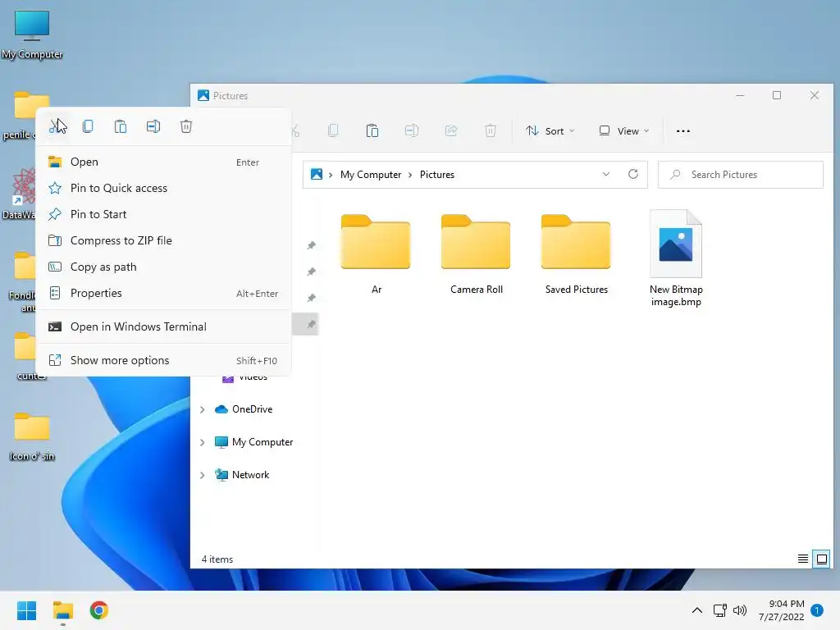Open Properties from context menu
The height and width of the screenshot is (630, 840).
pos(164,293)
